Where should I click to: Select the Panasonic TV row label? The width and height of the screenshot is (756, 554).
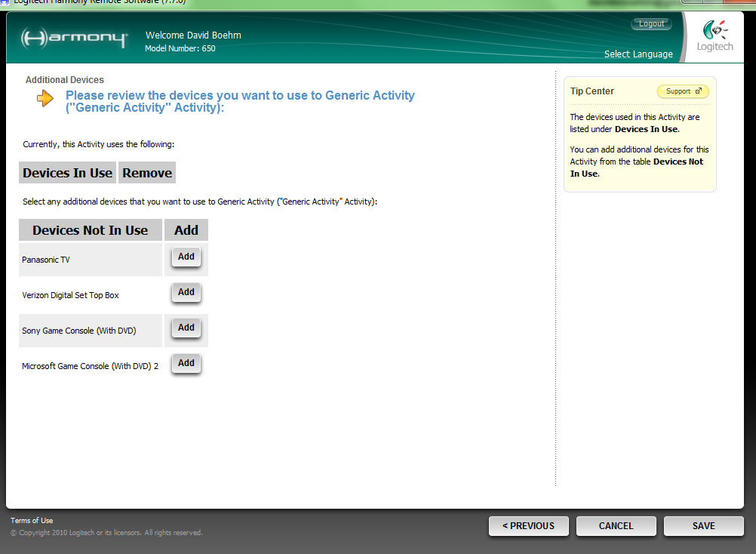click(46, 260)
